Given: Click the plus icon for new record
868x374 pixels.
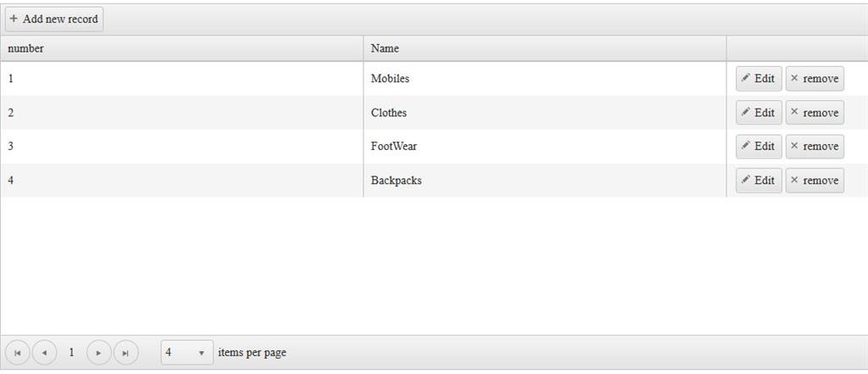Looking at the screenshot, I should coord(14,19).
